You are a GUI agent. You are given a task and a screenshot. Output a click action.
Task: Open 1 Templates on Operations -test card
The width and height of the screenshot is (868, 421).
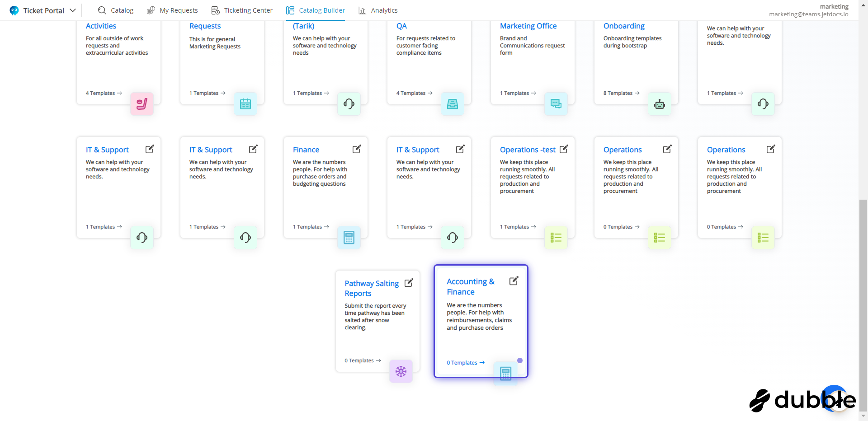[x=518, y=227]
